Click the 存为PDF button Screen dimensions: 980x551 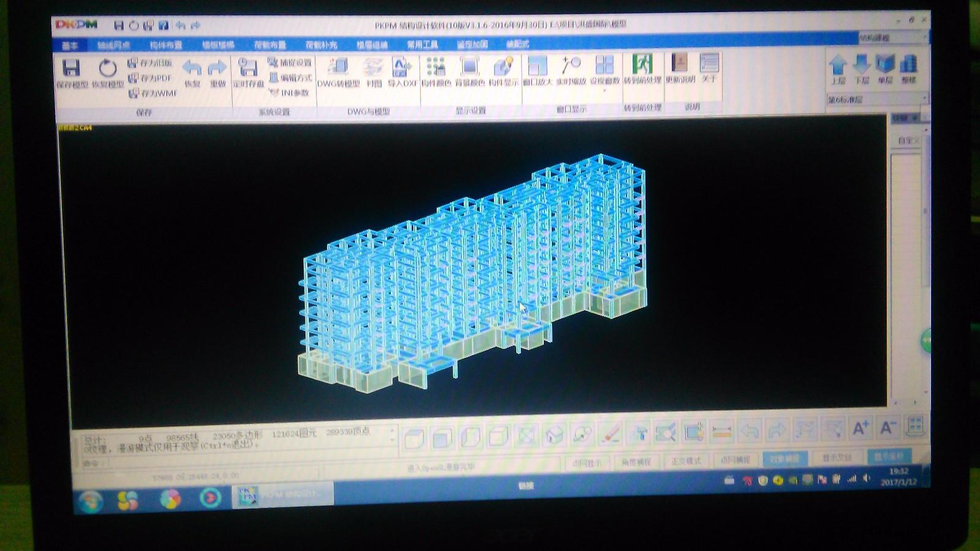(x=151, y=78)
